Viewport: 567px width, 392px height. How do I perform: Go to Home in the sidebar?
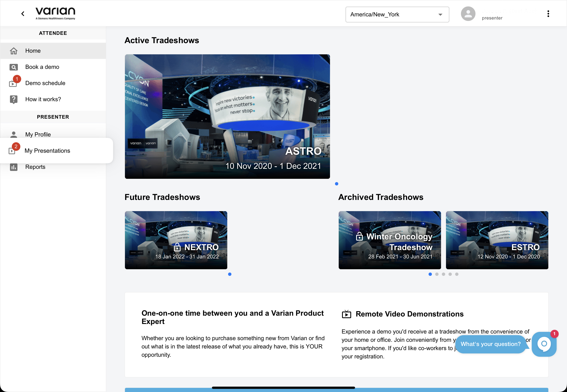[x=53, y=51]
